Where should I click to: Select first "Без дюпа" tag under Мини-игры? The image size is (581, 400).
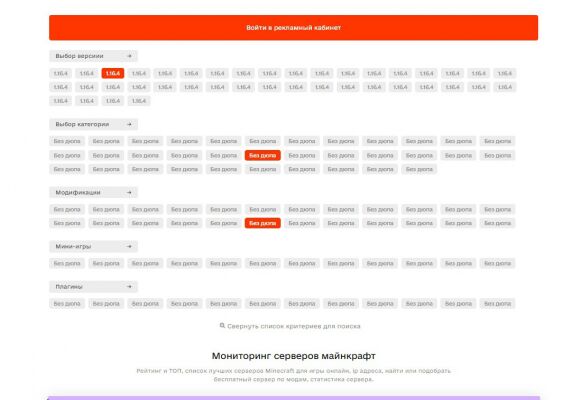(67, 263)
